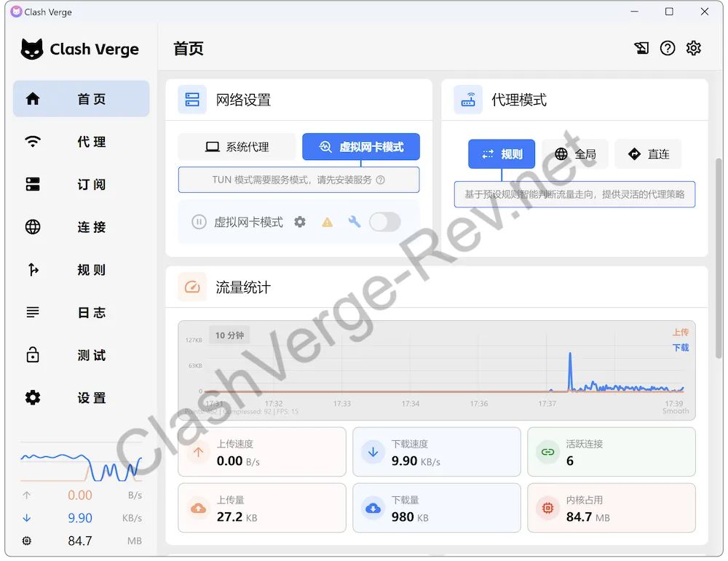Open the 订阅 subscriptions page
The width and height of the screenshot is (728, 561).
coord(82,184)
